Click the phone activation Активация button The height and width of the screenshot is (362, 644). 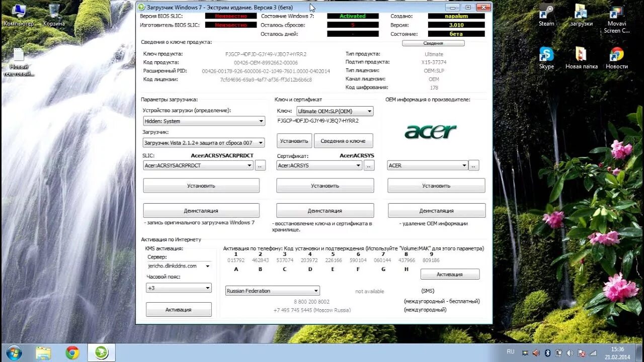[450, 275]
